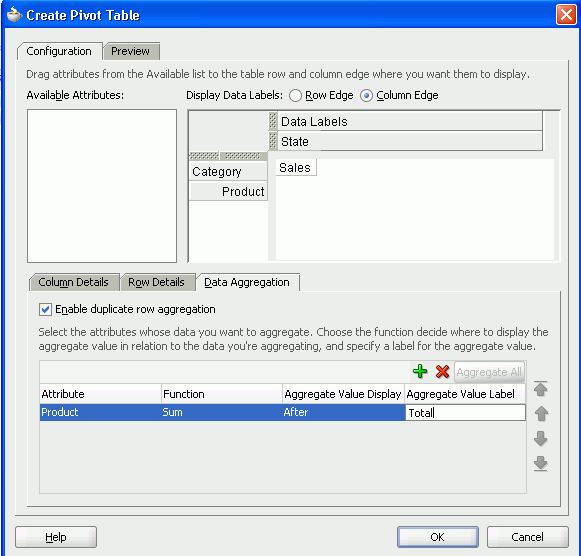Click the red X delete aggregate icon
581x556 pixels.
[442, 371]
